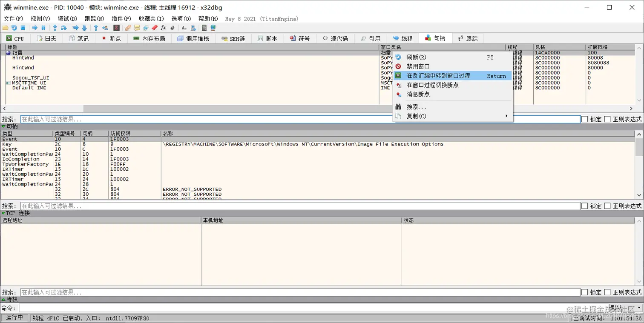Open the Labels list icon
The height and width of the screenshot is (323, 644).
(146, 28)
